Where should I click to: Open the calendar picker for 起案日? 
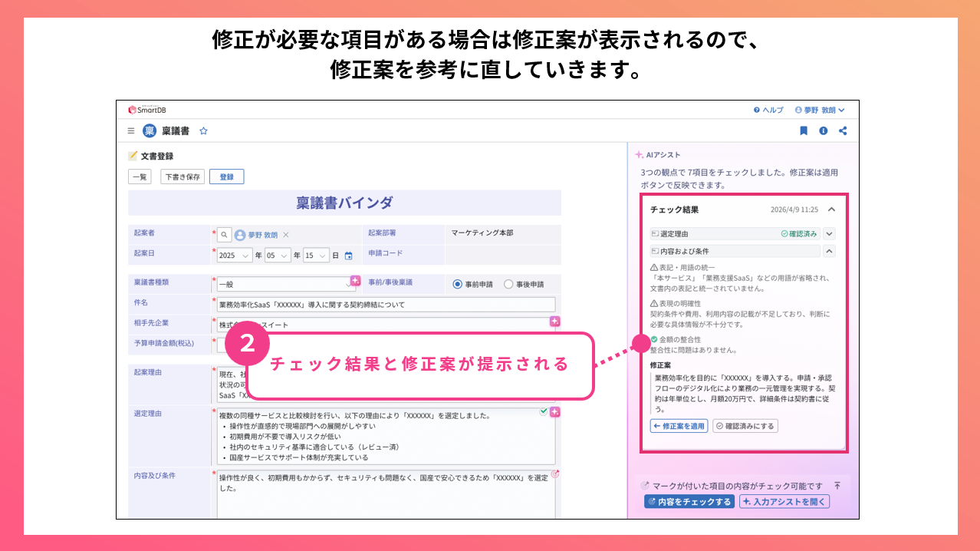(x=348, y=256)
